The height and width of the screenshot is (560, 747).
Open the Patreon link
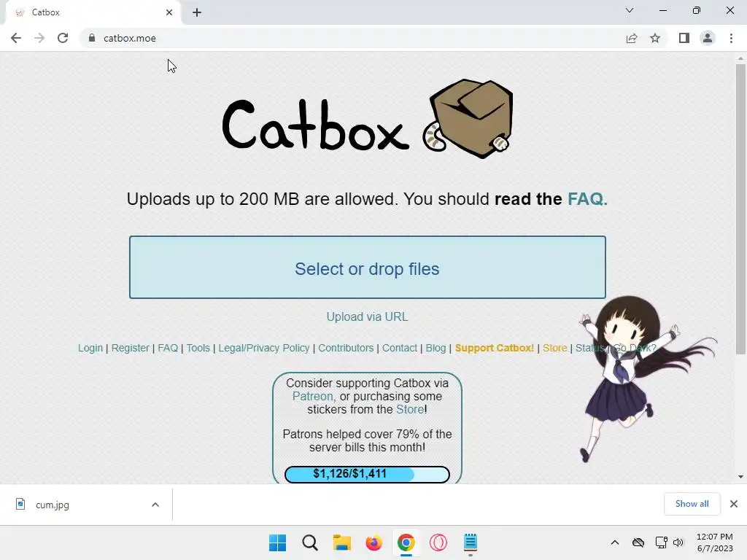click(312, 396)
